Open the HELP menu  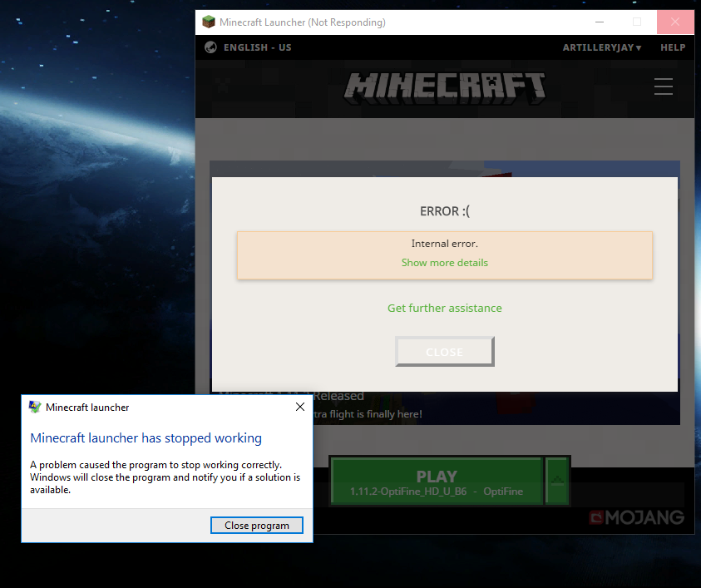tap(673, 47)
